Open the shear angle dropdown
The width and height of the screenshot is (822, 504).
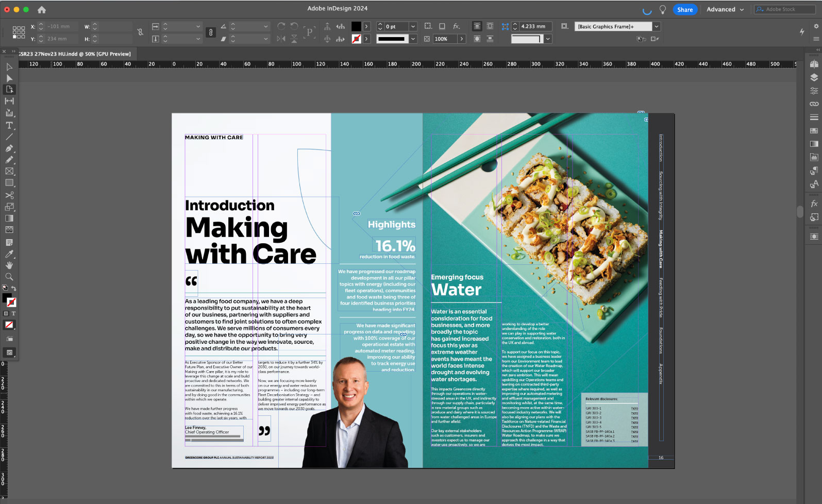[266, 39]
